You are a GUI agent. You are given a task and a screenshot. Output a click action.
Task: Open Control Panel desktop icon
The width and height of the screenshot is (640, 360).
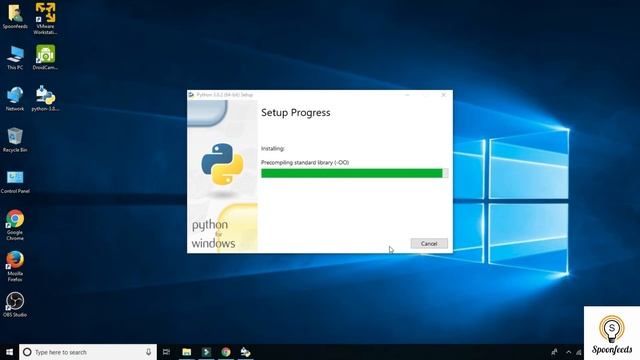[15, 181]
